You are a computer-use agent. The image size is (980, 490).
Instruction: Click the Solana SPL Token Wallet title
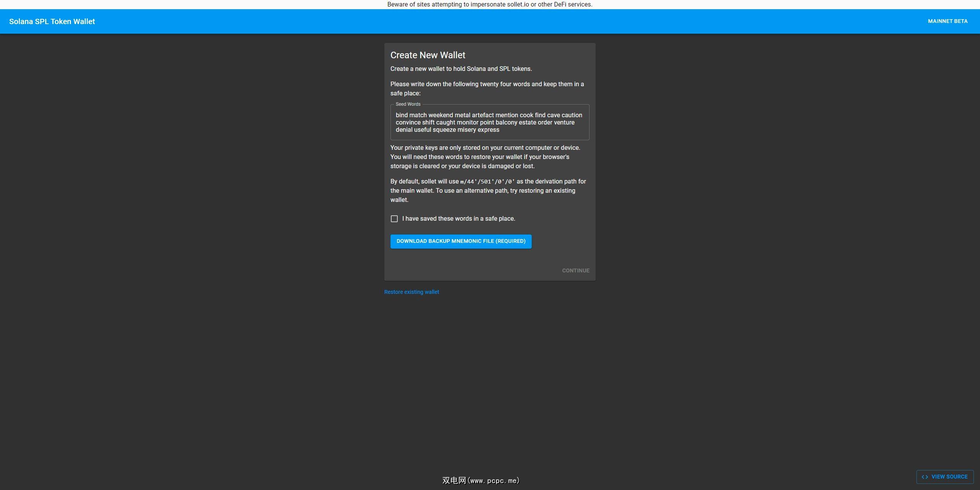[x=52, y=22]
